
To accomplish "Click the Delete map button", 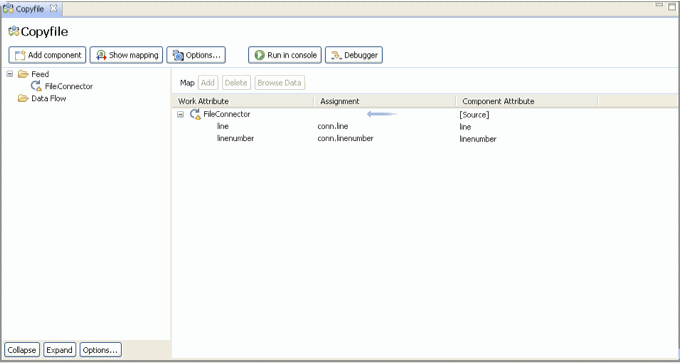I will (x=236, y=83).
